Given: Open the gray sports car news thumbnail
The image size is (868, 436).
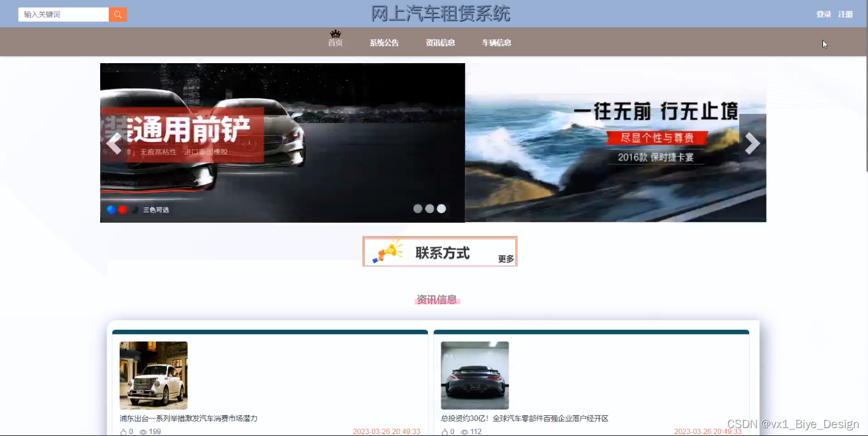Looking at the screenshot, I should (x=475, y=375).
